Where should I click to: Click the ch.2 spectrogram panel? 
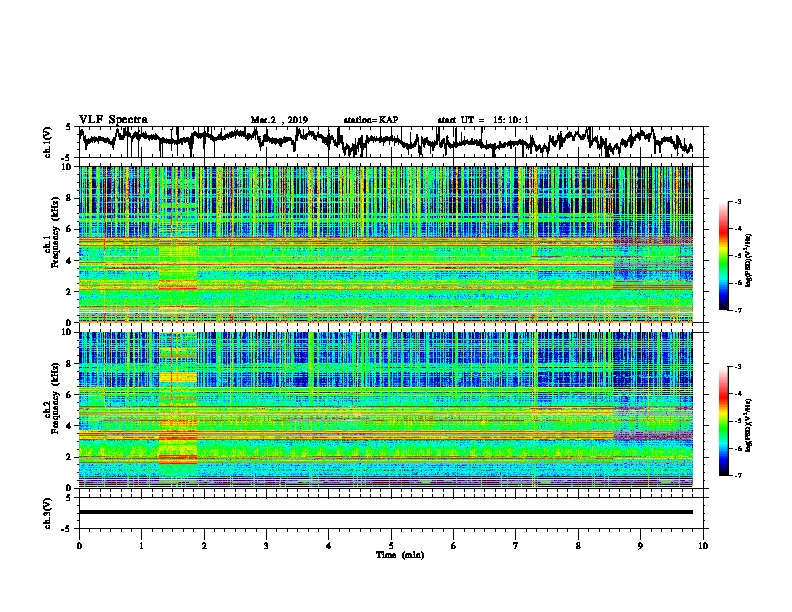tap(390, 410)
